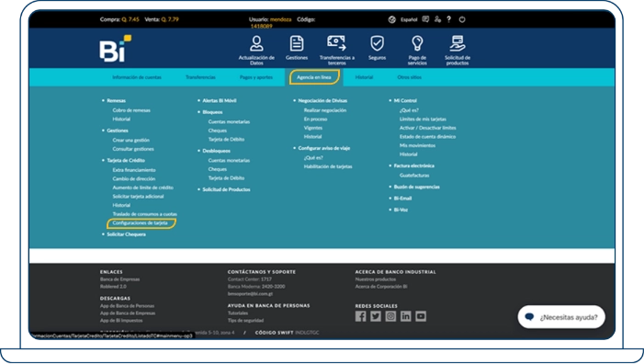Click Nuestros productos footer link
The height and width of the screenshot is (364, 644).
click(376, 279)
